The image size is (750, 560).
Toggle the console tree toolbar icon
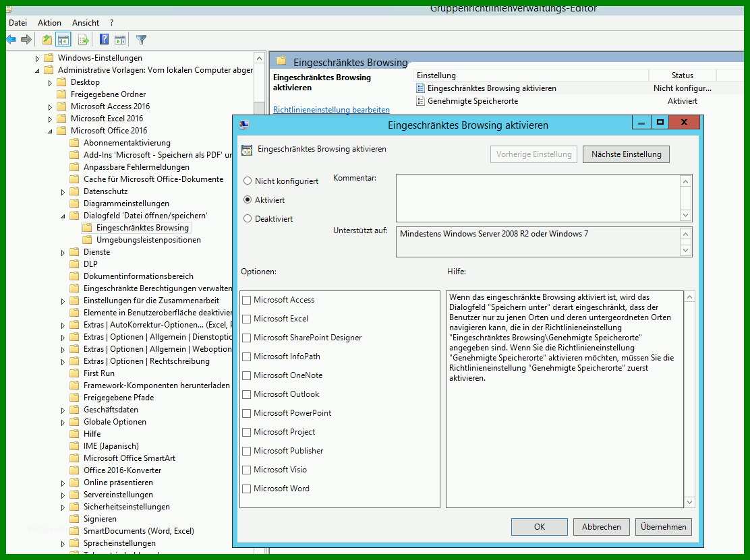tap(63, 40)
